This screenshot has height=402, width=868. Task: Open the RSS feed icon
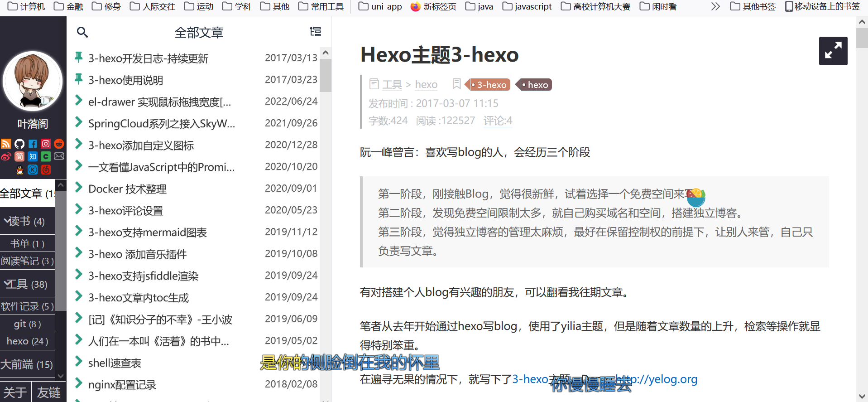(6, 144)
